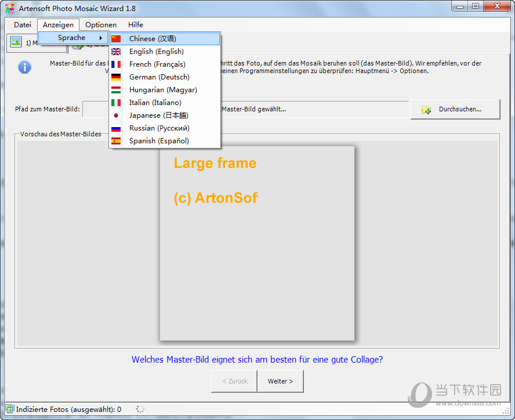515x420 pixels.
Task: Click the step 1 master image tab icon
Action: click(x=16, y=42)
